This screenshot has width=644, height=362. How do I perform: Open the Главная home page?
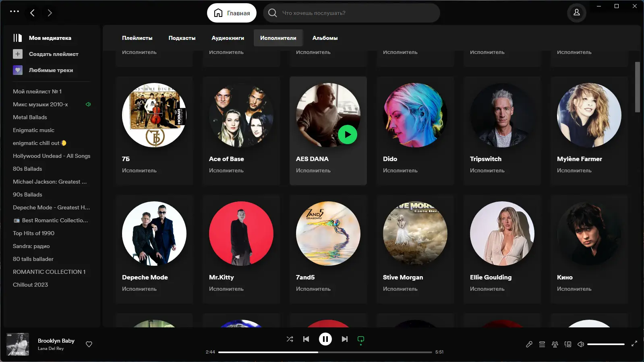point(232,13)
